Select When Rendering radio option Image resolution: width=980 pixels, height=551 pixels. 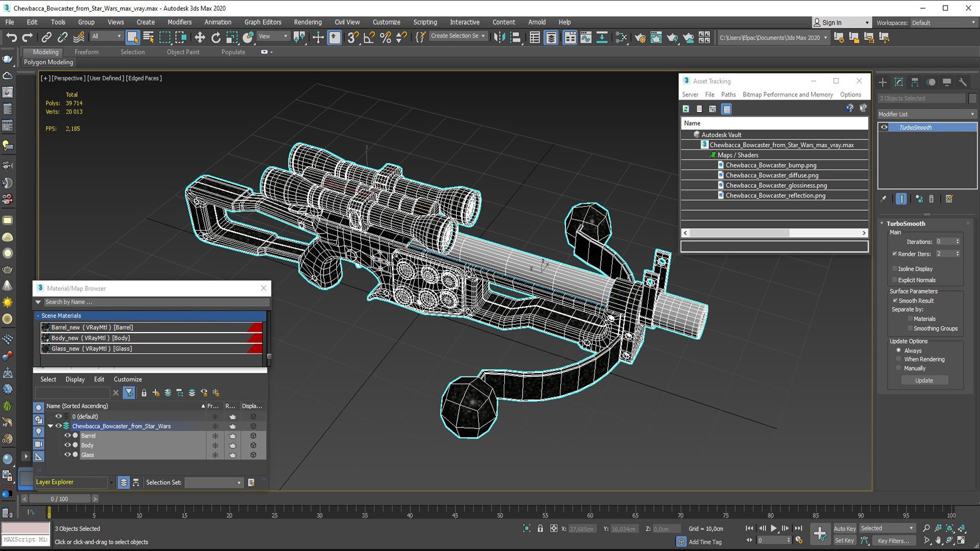pos(899,359)
